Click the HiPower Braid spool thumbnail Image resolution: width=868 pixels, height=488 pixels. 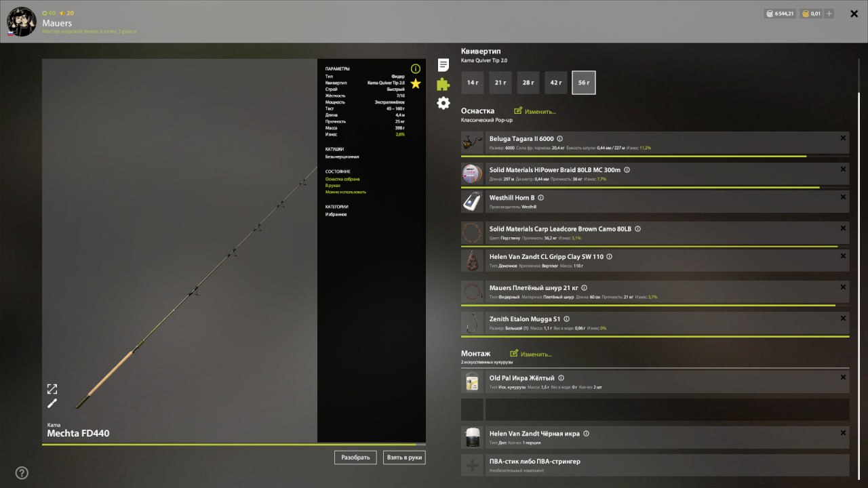472,174
